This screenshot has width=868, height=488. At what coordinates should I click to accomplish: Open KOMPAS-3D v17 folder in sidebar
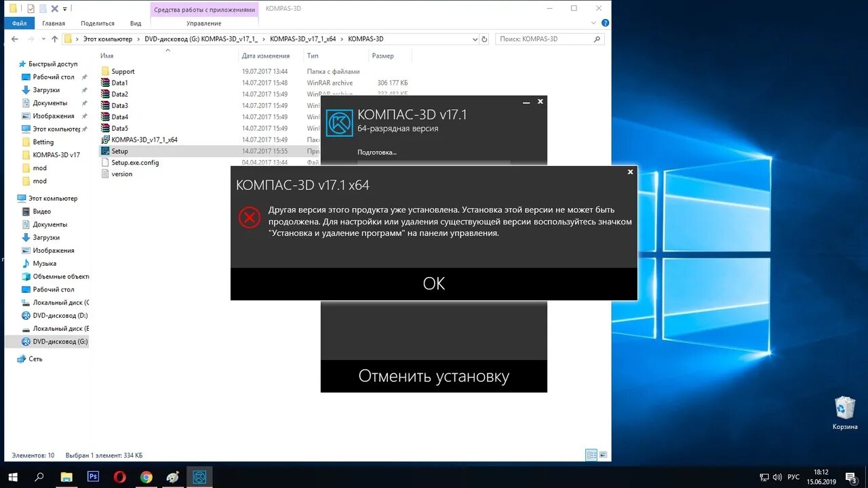click(56, 155)
